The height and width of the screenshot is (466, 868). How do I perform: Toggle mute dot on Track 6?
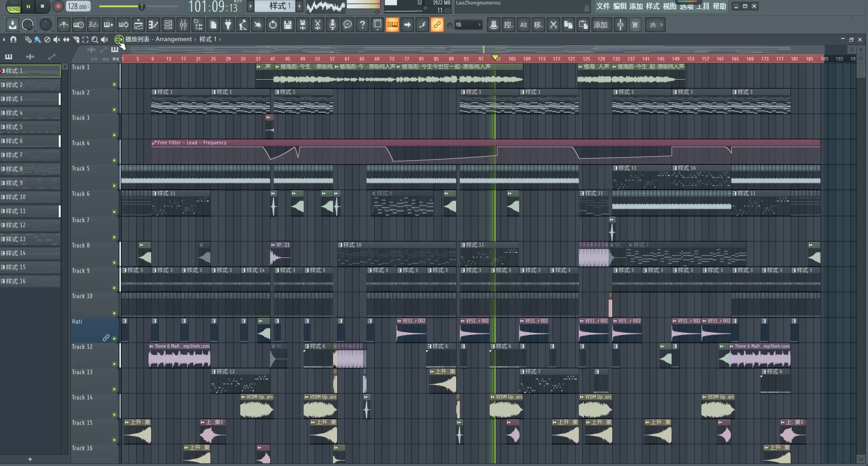(114, 212)
